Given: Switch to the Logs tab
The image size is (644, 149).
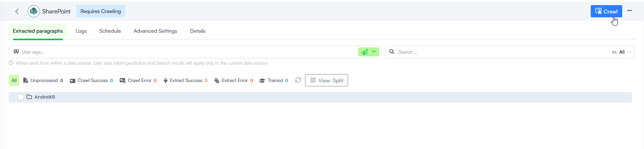Looking at the screenshot, I should [x=81, y=31].
